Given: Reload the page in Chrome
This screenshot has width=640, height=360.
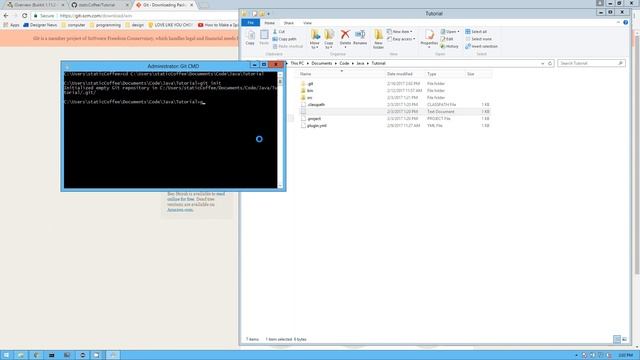Looking at the screenshot, I should [24, 16].
